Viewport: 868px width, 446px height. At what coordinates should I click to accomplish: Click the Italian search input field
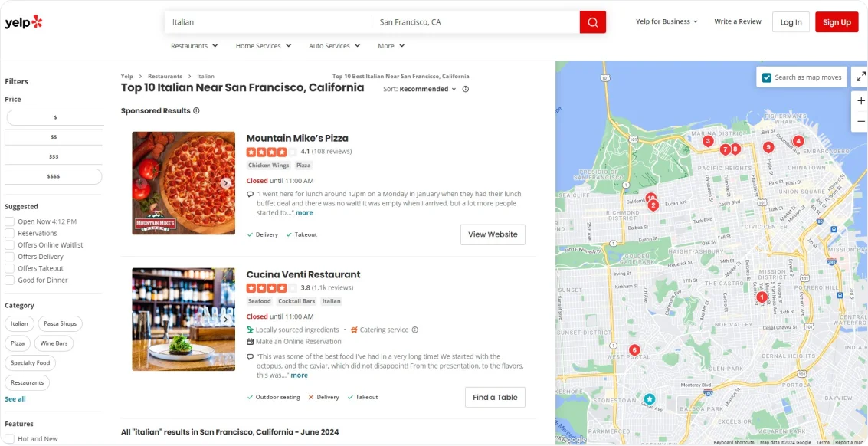(268, 22)
